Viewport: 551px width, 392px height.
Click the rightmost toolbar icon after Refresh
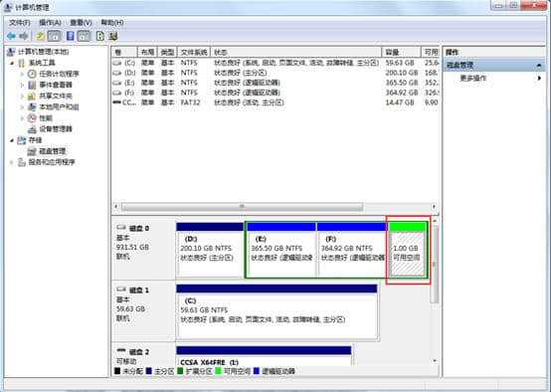click(x=112, y=36)
